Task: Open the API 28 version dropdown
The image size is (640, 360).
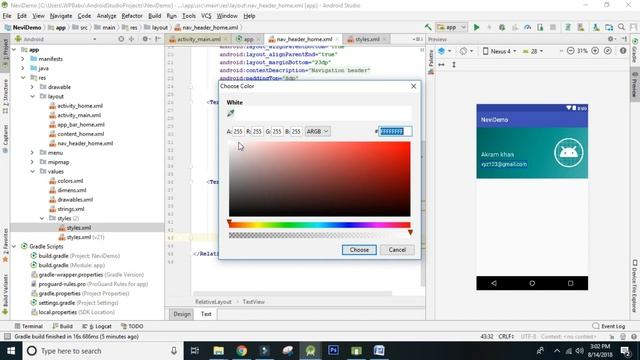Action: [533, 51]
